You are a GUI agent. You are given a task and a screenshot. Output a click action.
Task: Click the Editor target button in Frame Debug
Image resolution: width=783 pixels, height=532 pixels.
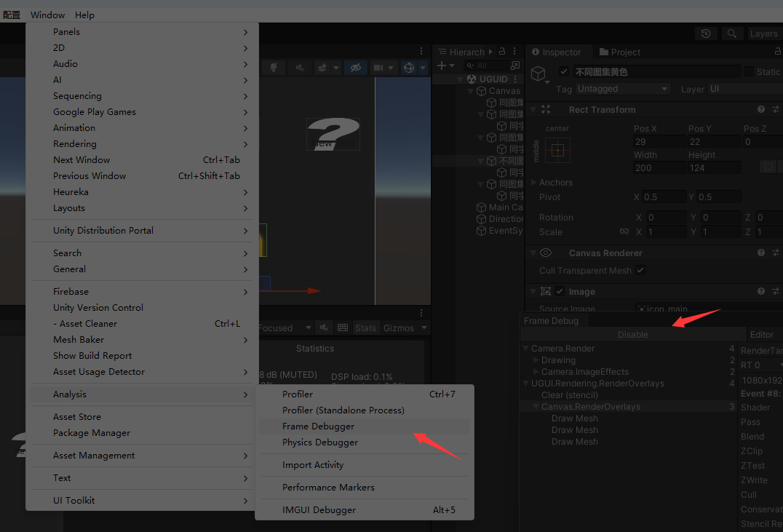point(765,335)
